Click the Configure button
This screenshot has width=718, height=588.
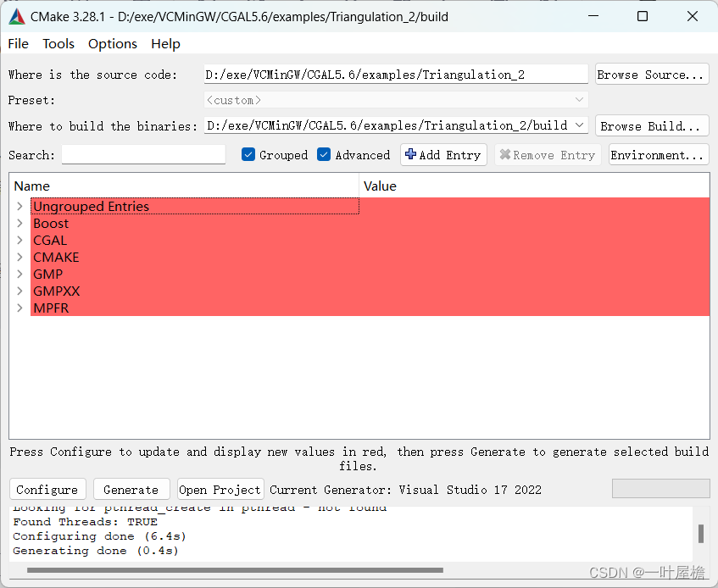point(47,489)
